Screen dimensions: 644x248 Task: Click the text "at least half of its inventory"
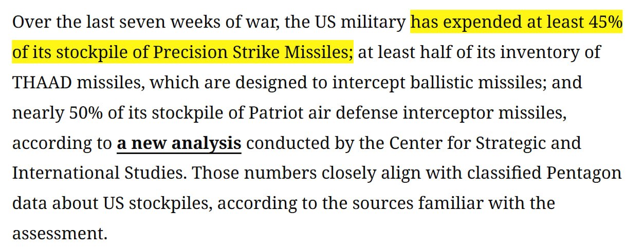478,53
